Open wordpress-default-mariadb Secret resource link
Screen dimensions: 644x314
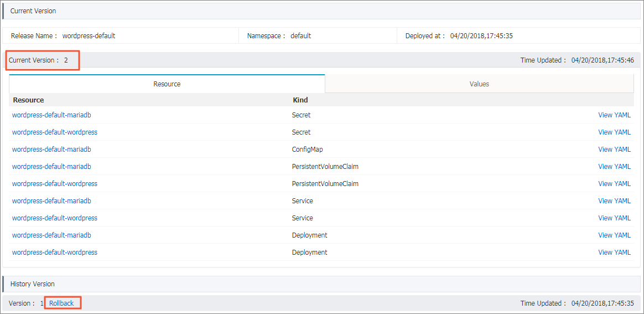pos(52,115)
